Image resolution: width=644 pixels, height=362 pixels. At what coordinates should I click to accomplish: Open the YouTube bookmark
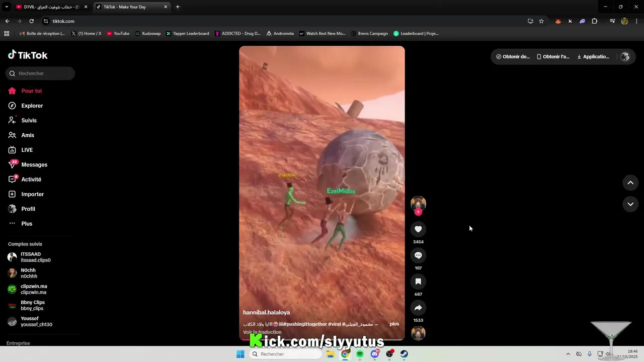pyautogui.click(x=118, y=34)
